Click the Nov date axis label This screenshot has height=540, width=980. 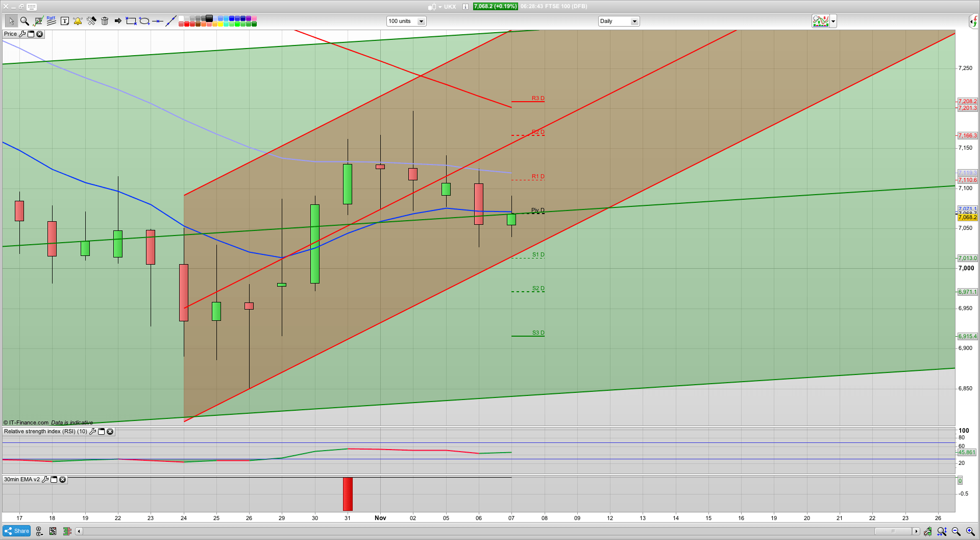[x=380, y=518]
